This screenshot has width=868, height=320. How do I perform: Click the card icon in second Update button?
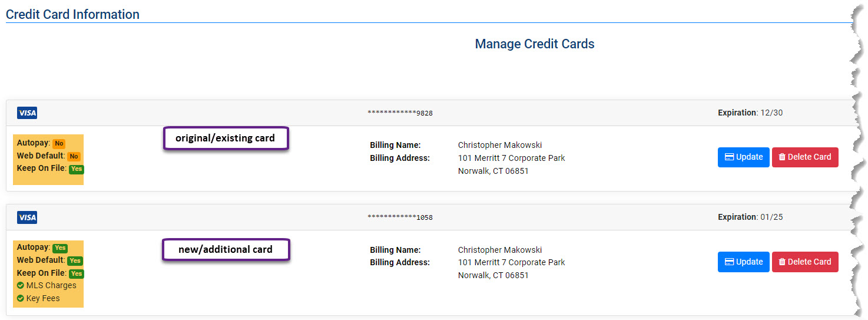pyautogui.click(x=729, y=262)
